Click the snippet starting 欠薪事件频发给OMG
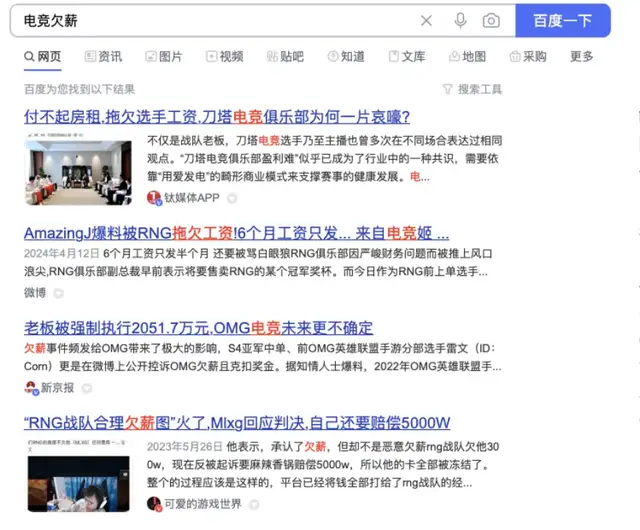Screen dimensions: 640x530 pyautogui.click(x=262, y=357)
